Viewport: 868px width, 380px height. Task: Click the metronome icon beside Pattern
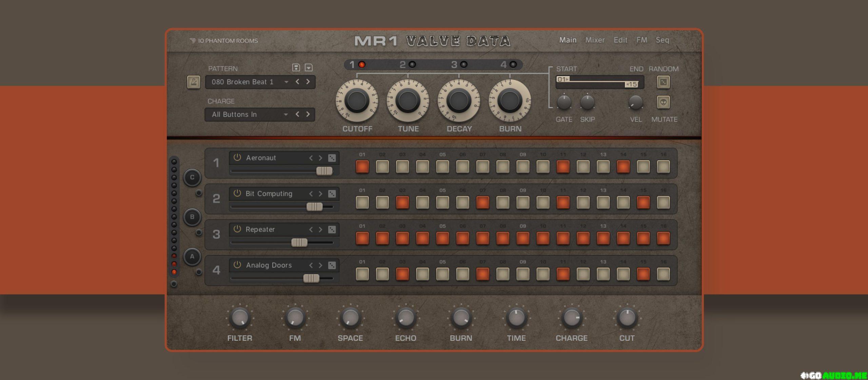(x=194, y=82)
